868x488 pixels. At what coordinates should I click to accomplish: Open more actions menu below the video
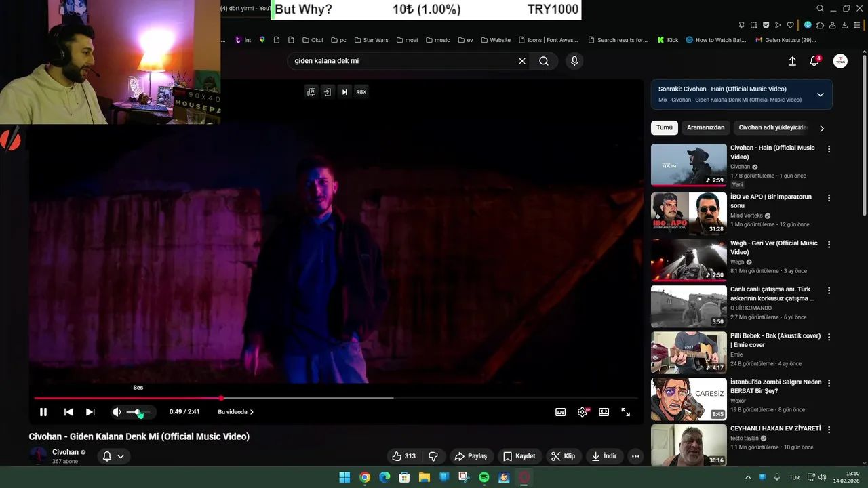(x=635, y=456)
